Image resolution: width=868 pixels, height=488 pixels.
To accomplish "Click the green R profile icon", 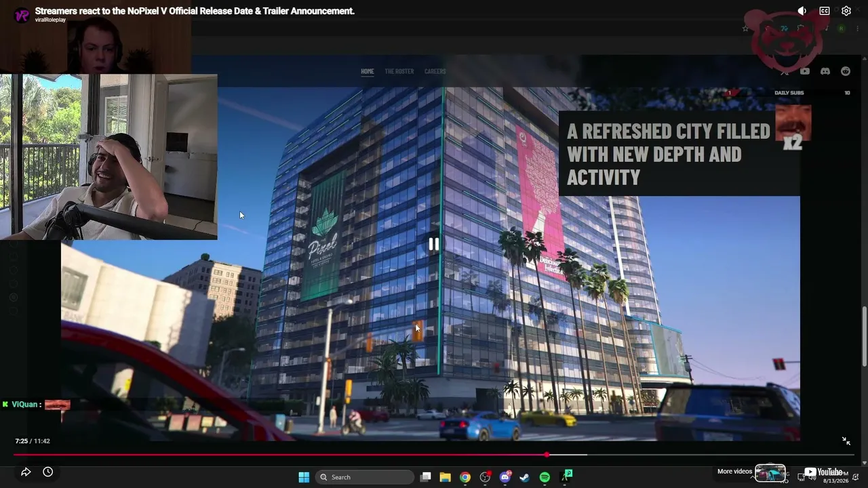I will (842, 28).
